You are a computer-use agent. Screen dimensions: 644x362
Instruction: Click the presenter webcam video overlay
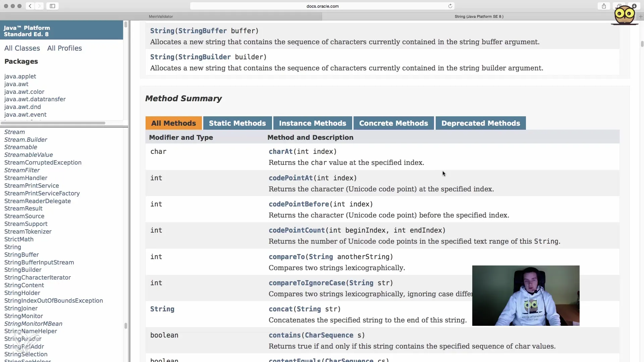point(526,296)
